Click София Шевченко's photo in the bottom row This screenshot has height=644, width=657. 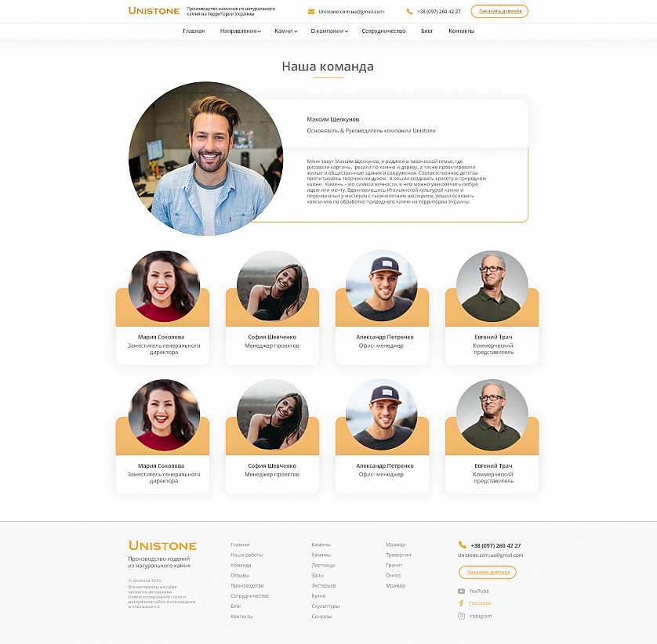click(272, 415)
